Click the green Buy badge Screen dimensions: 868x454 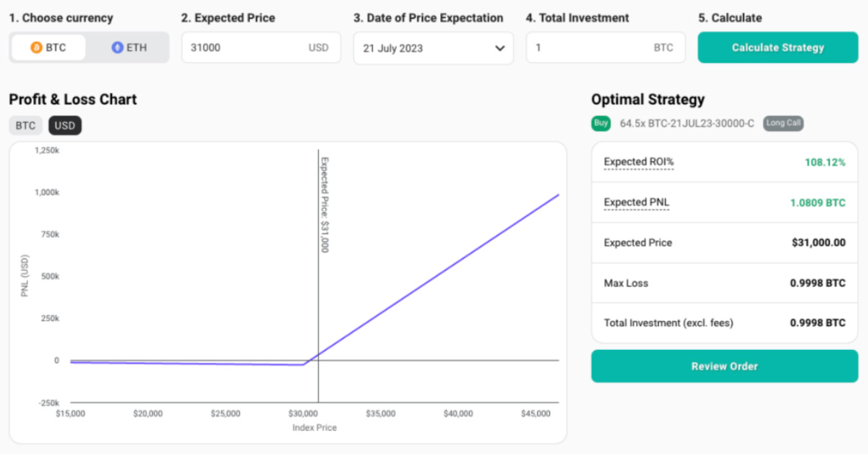(601, 124)
